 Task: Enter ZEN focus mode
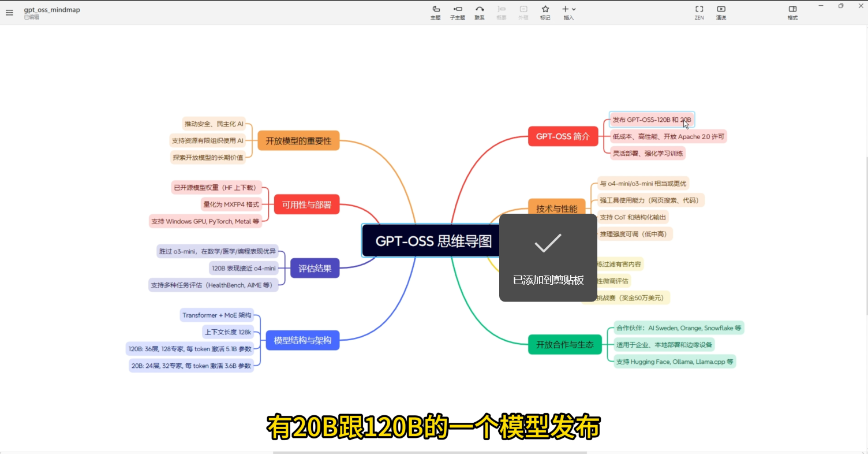[699, 13]
